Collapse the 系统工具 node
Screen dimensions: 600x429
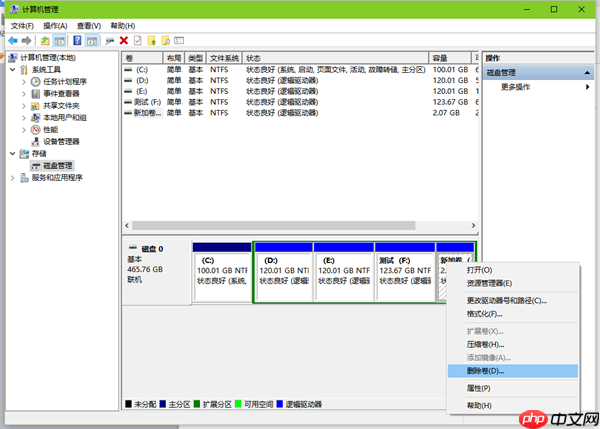(13, 70)
